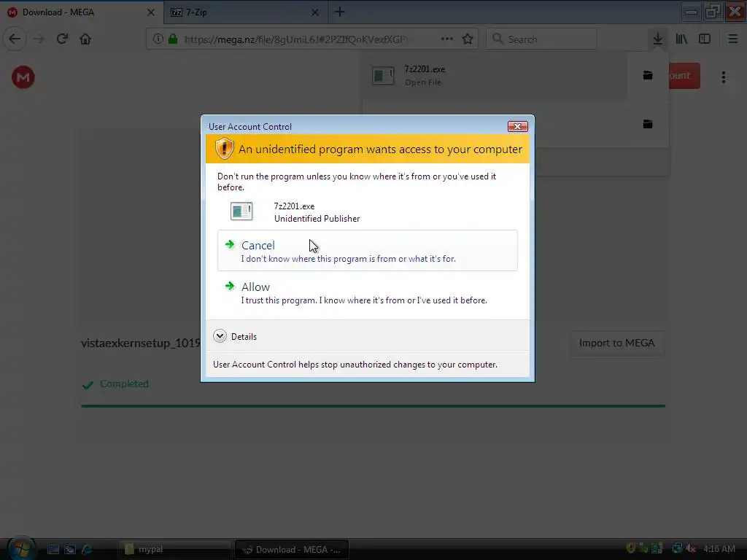This screenshot has height=560, width=747.
Task: Open MEGA page three-dot options menu
Action: [x=724, y=77]
